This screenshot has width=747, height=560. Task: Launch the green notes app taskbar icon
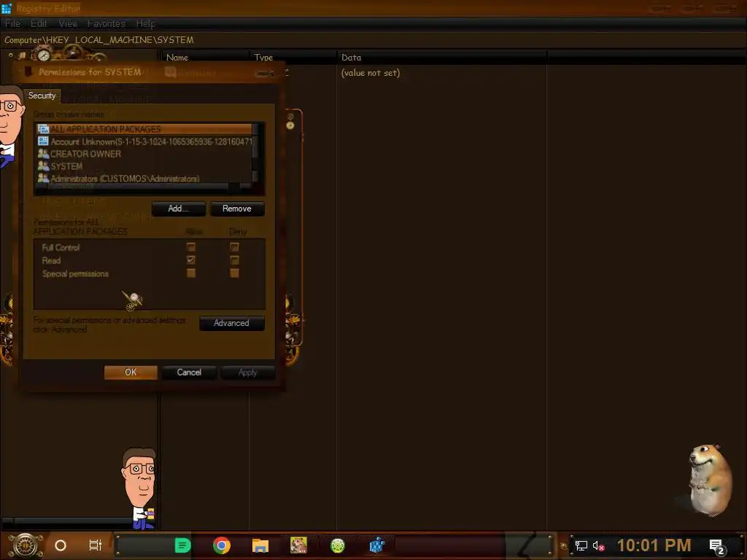[x=182, y=545]
